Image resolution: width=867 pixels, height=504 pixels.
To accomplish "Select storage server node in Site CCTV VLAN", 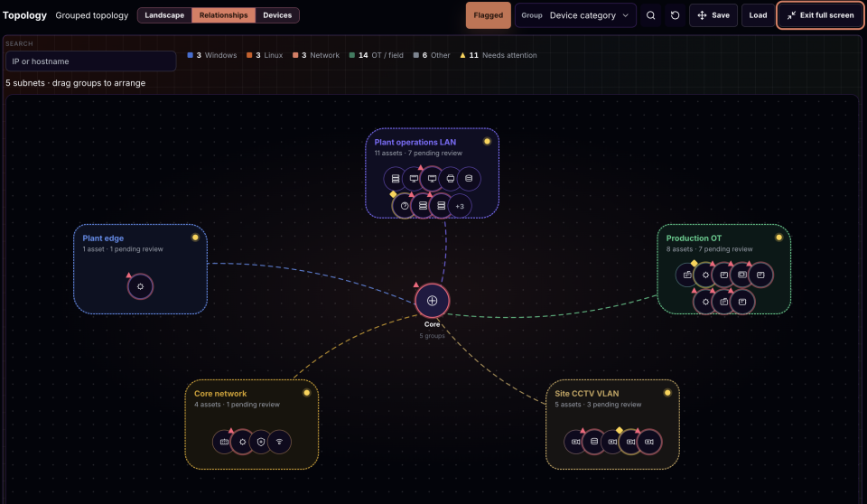I will coord(594,442).
